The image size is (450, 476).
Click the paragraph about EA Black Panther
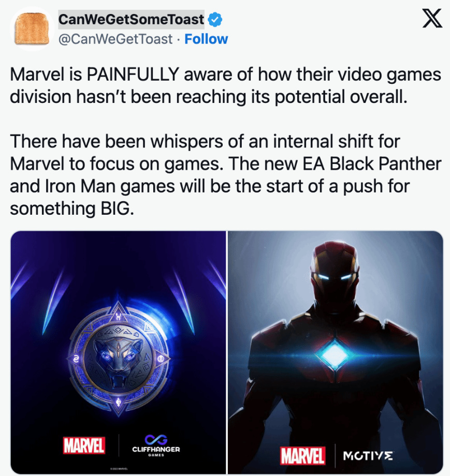[x=225, y=175]
